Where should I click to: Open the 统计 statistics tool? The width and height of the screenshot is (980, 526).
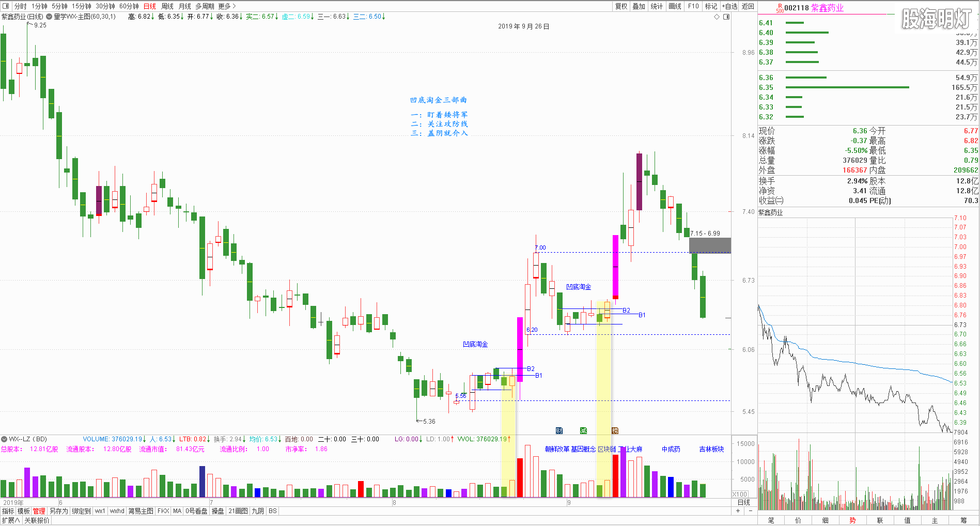tap(657, 6)
